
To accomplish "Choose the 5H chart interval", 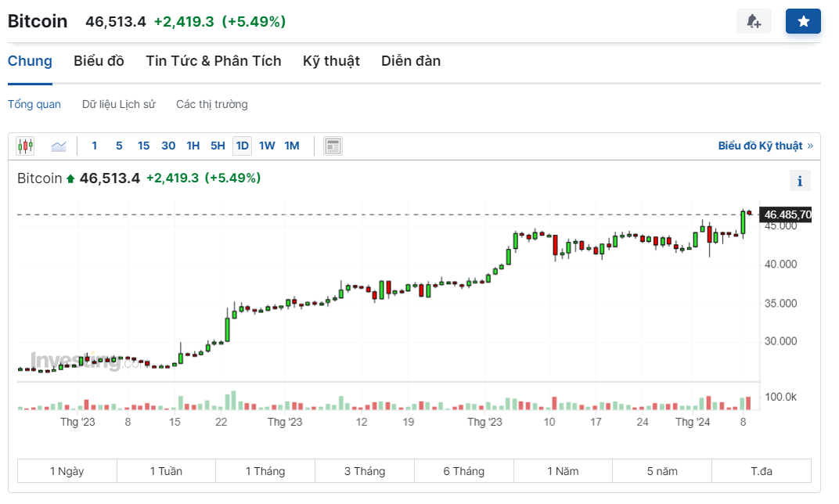I will coord(218,146).
